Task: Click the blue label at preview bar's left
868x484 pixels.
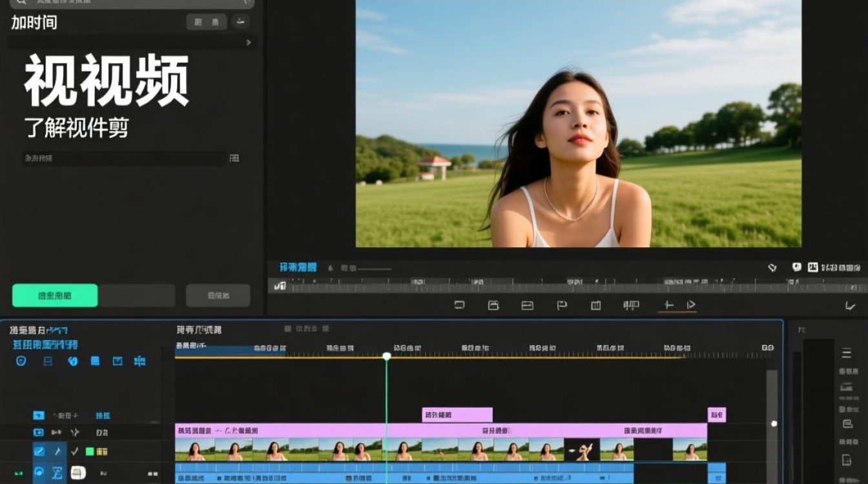Action: tap(298, 267)
